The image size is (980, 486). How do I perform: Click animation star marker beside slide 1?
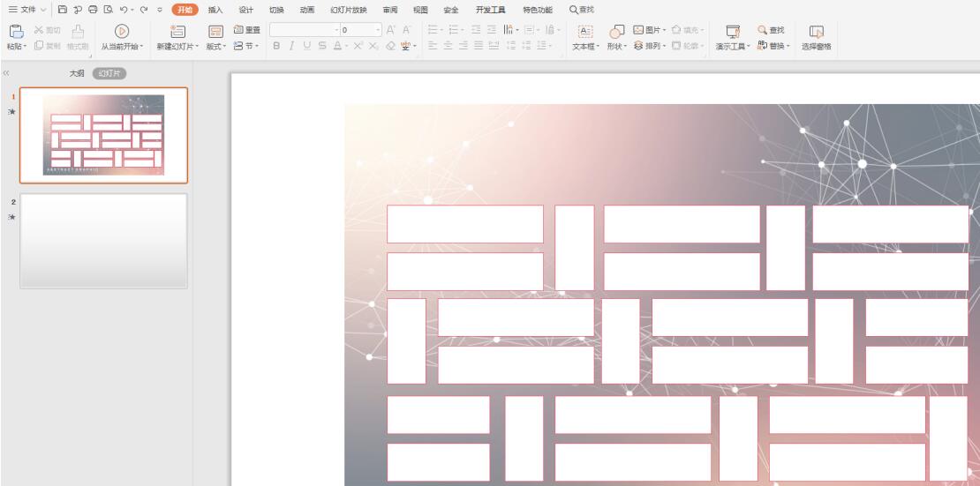11,112
